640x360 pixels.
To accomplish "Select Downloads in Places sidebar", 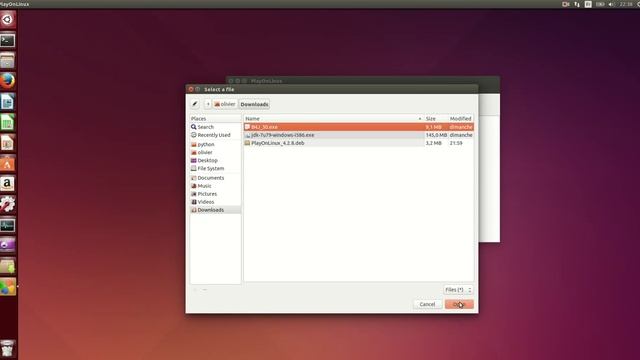I will tap(215, 210).
